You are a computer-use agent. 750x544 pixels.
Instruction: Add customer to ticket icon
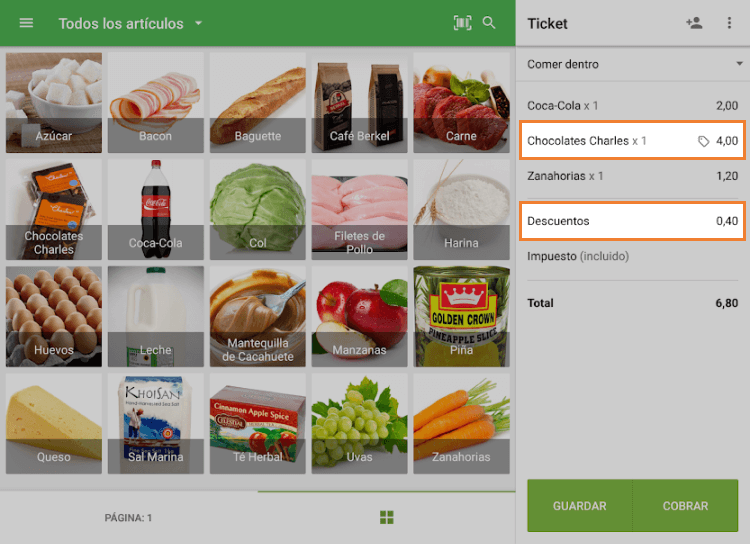coord(694,23)
